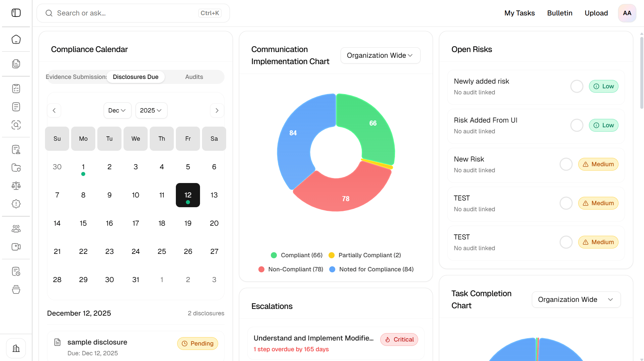
Task: Toggle the circle for Newly added risk
Action: coord(577,86)
